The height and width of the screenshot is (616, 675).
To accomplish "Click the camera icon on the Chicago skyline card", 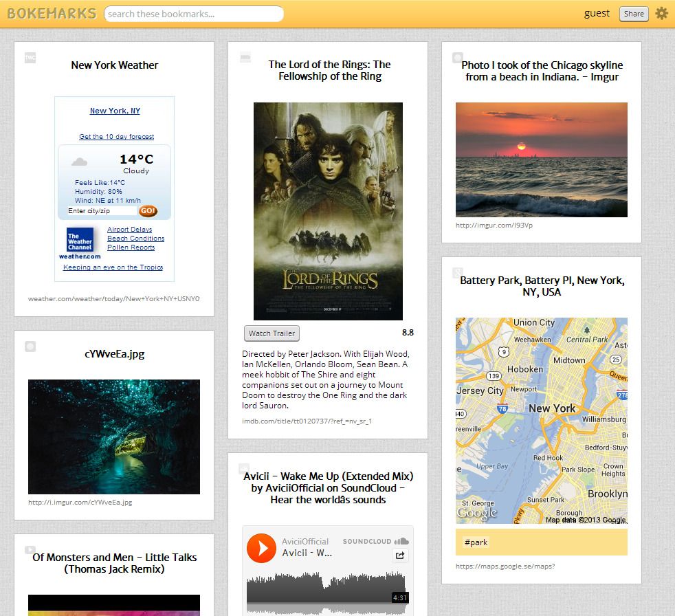I will coord(456,58).
